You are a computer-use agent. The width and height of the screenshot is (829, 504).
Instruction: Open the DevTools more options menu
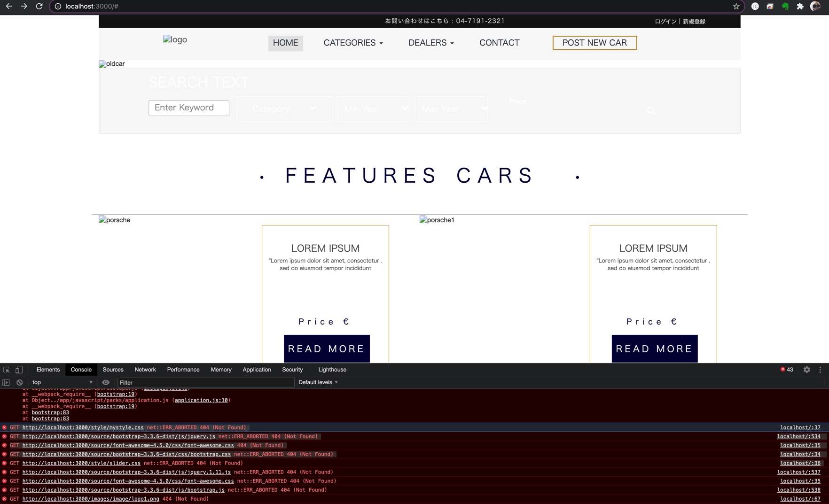pos(820,370)
